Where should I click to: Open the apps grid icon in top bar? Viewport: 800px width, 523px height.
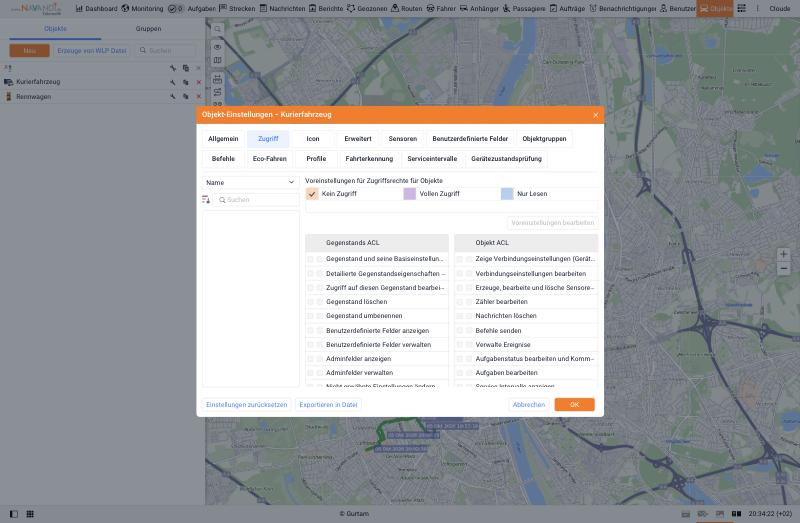741,8
